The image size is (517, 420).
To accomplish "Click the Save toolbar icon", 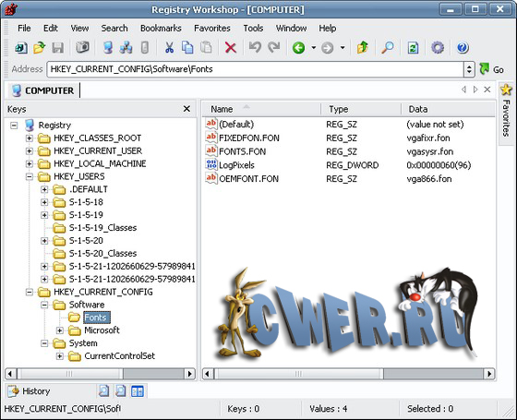I will 57,48.
